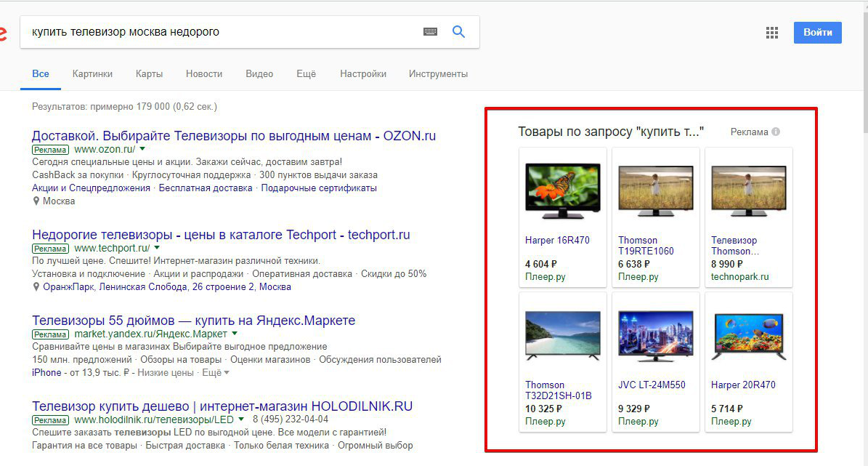Open the Thomson T32D21SH-01B product title
Viewport: 868px width, 466px height.
[x=559, y=390]
